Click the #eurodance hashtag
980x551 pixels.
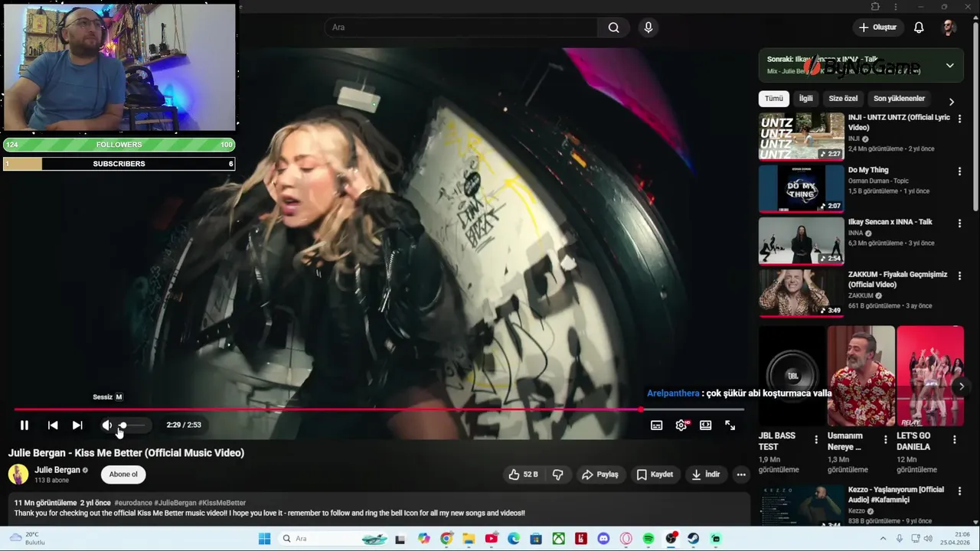tap(133, 503)
